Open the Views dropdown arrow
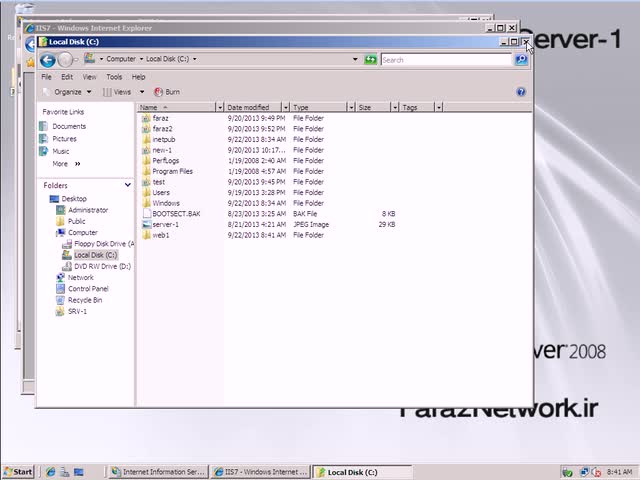Viewport: 640px width, 480px height. (142, 92)
